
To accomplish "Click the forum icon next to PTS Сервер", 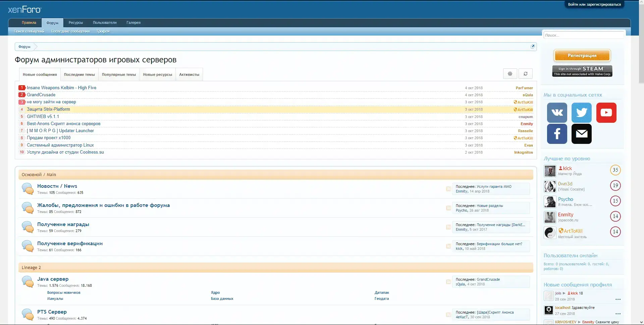I will click(x=28, y=315).
